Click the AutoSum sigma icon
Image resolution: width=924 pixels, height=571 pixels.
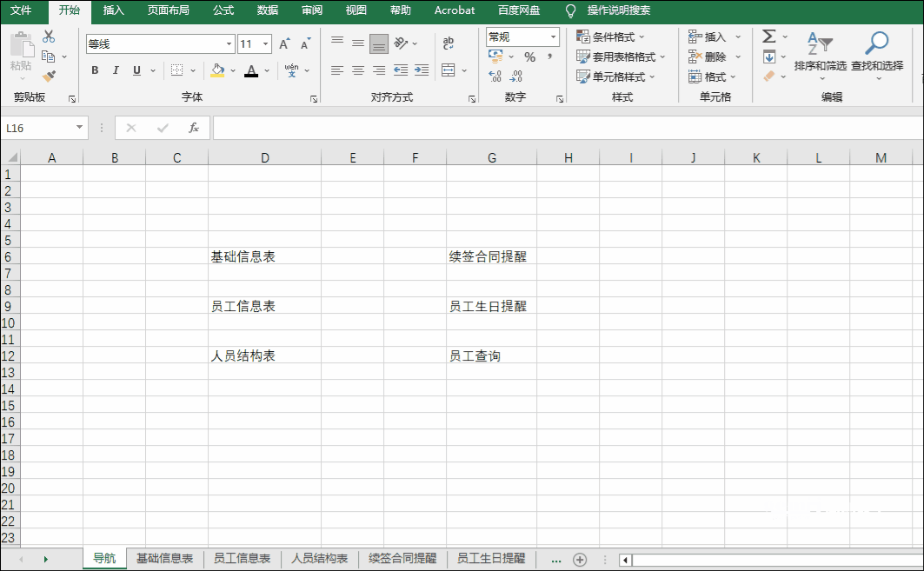tap(768, 37)
